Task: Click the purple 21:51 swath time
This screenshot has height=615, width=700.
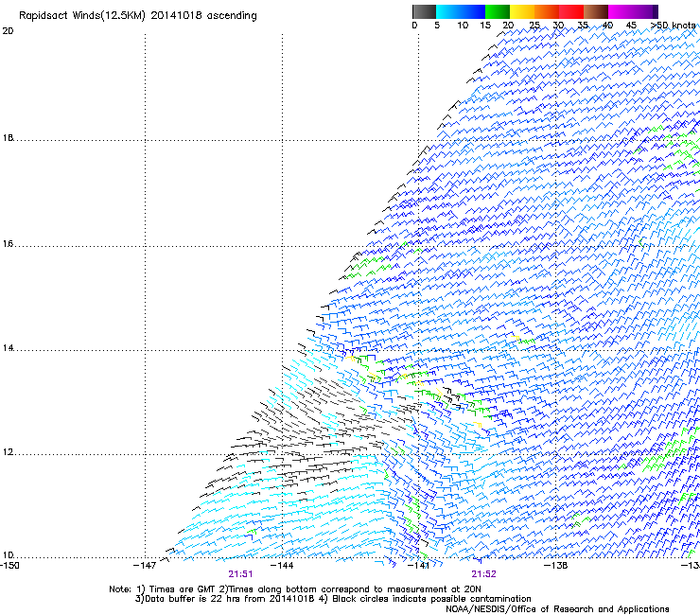Action: pyautogui.click(x=240, y=574)
